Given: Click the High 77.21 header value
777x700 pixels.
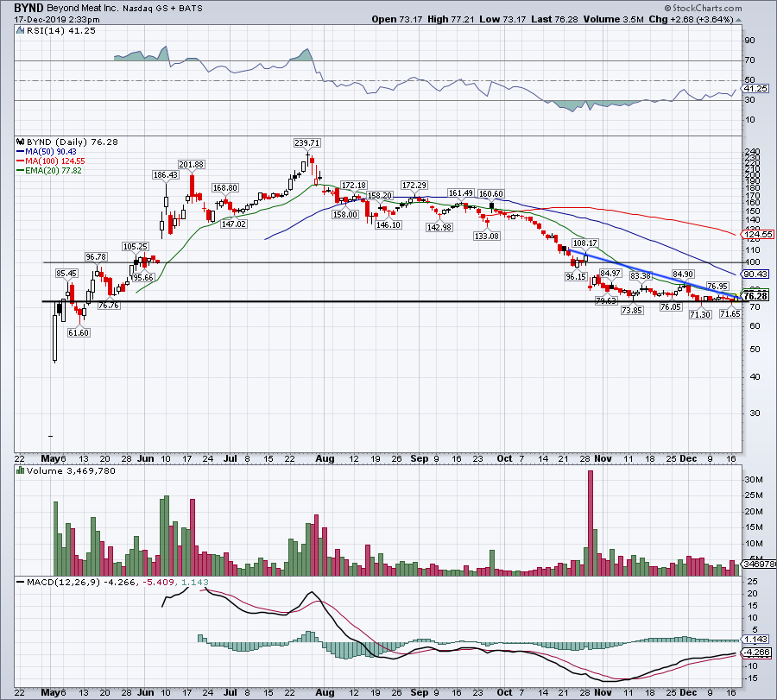Looking at the screenshot, I should pyautogui.click(x=451, y=19).
